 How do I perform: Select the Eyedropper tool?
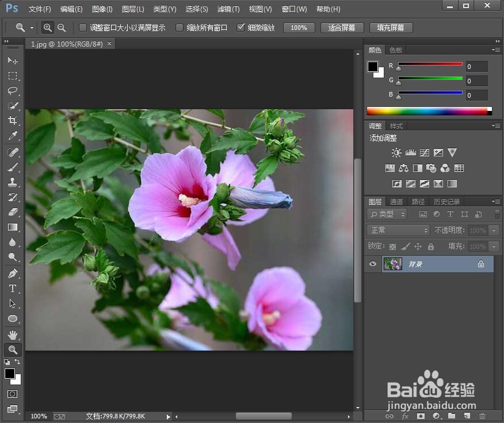tap(13, 136)
